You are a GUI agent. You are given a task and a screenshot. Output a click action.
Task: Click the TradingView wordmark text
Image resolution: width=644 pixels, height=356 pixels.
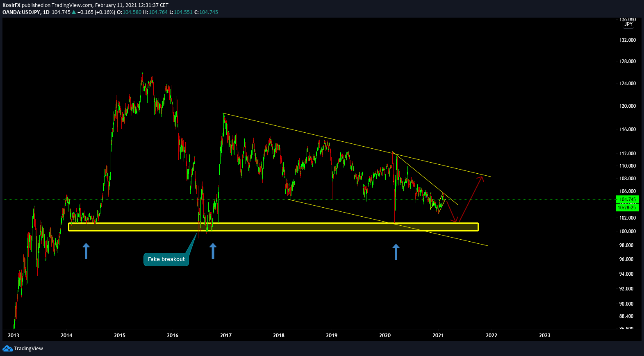pyautogui.click(x=28, y=349)
